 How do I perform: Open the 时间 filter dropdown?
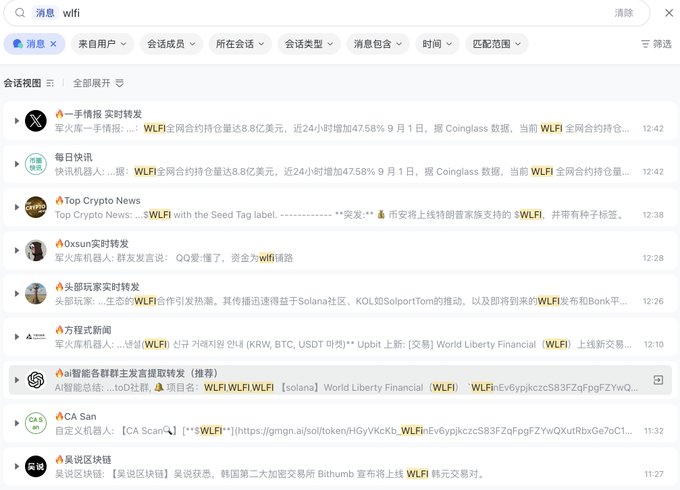tap(437, 44)
